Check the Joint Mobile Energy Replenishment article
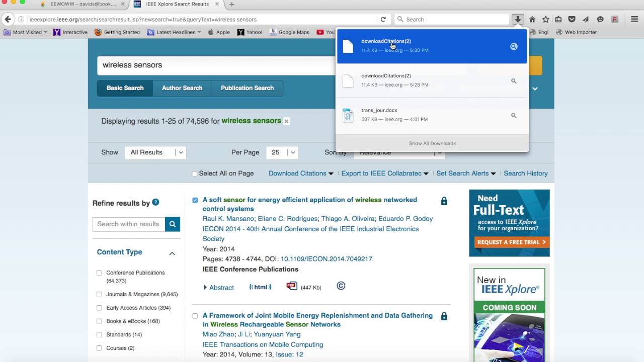This screenshot has width=644, height=362. (195, 316)
